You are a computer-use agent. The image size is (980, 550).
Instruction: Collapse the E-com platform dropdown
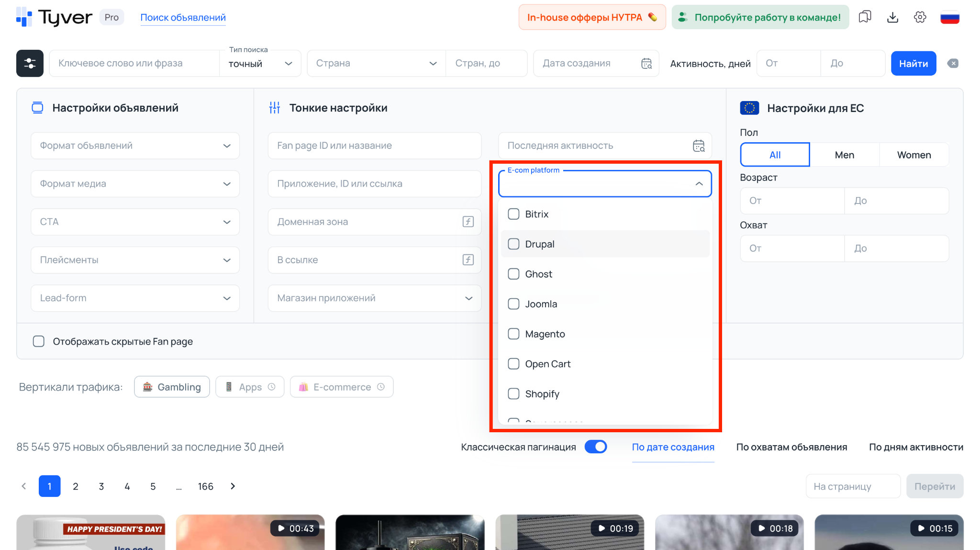point(699,183)
